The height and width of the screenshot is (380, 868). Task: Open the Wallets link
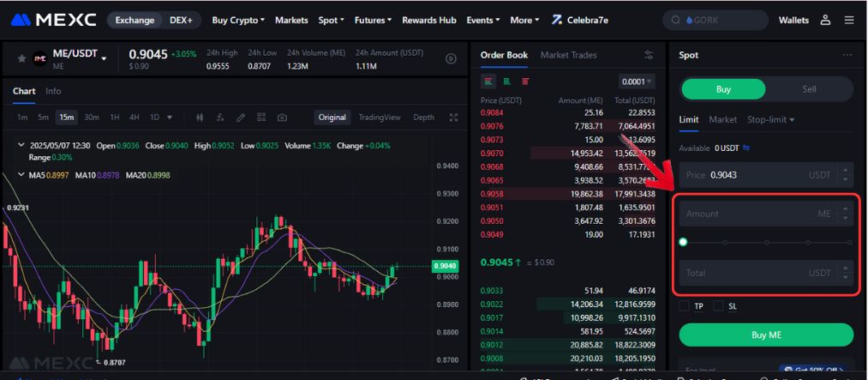click(793, 20)
